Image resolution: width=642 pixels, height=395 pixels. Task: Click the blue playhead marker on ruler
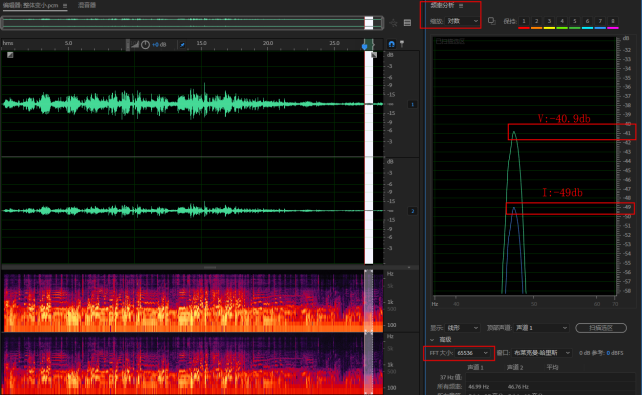(364, 46)
